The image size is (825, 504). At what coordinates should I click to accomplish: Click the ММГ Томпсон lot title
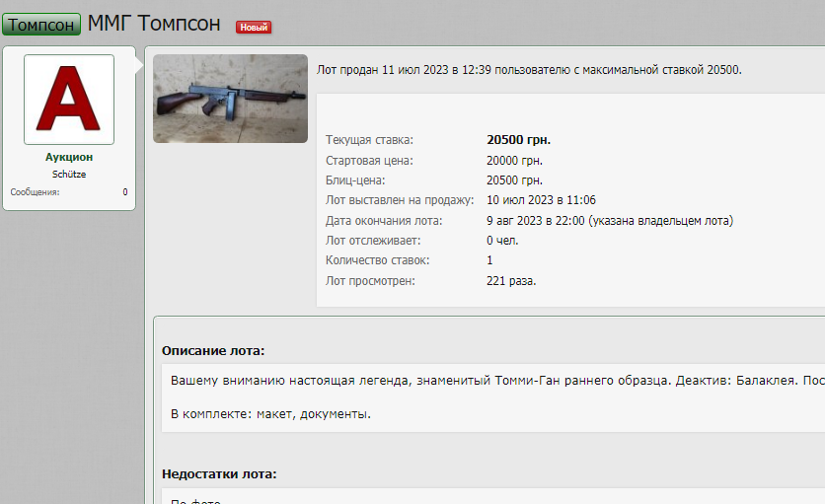(154, 24)
